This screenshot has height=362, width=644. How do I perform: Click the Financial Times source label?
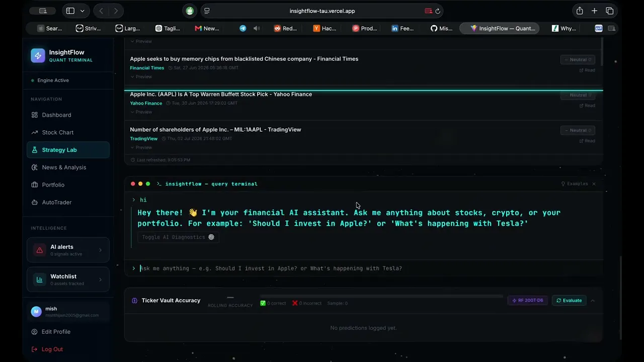click(x=147, y=68)
